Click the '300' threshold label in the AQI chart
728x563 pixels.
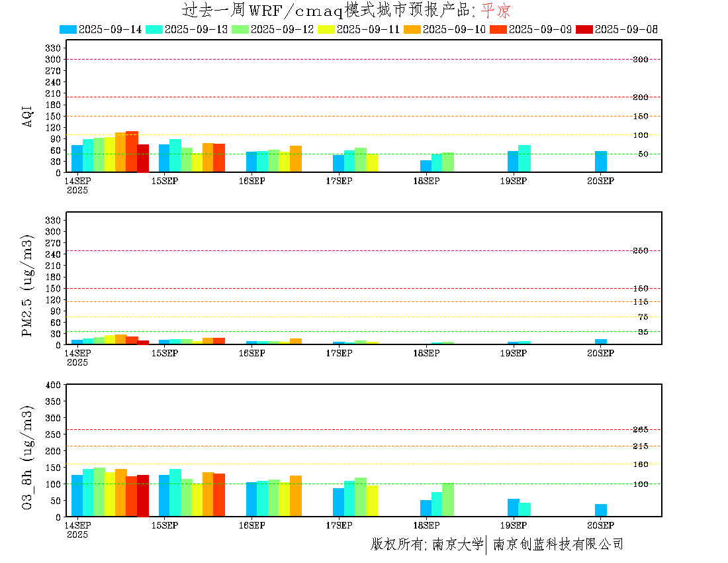coord(641,60)
